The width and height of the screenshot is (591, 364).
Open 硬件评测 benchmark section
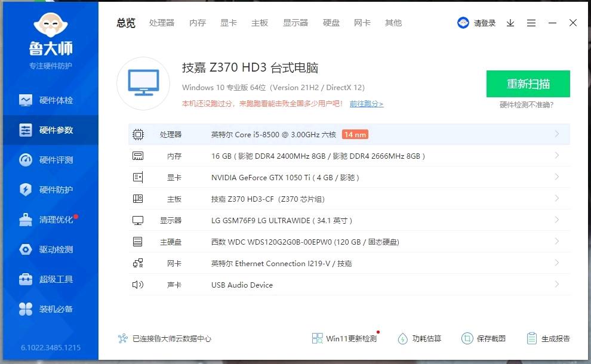coord(51,160)
